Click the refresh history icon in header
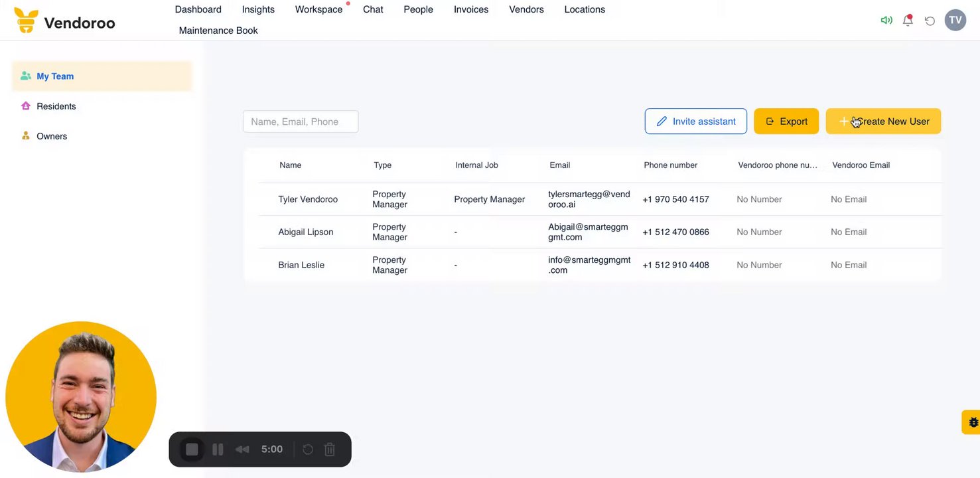This screenshot has width=980, height=478. point(930,21)
